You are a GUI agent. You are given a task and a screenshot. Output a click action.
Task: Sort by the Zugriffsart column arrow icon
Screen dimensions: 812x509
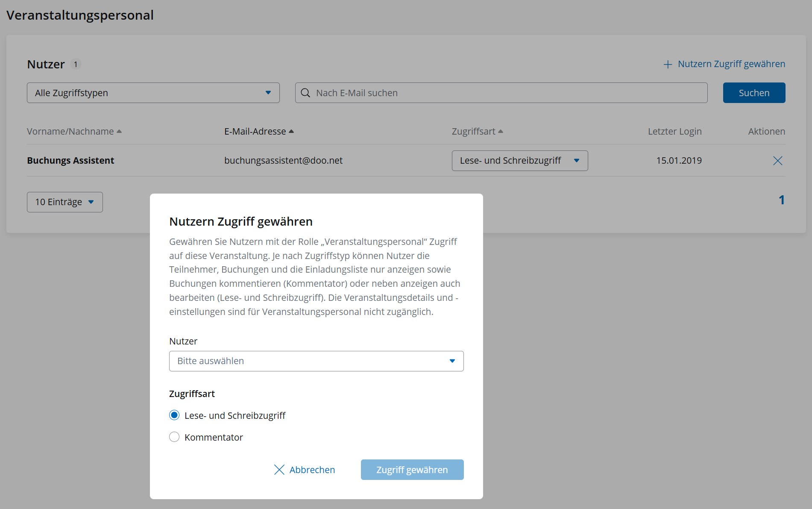[x=501, y=131]
